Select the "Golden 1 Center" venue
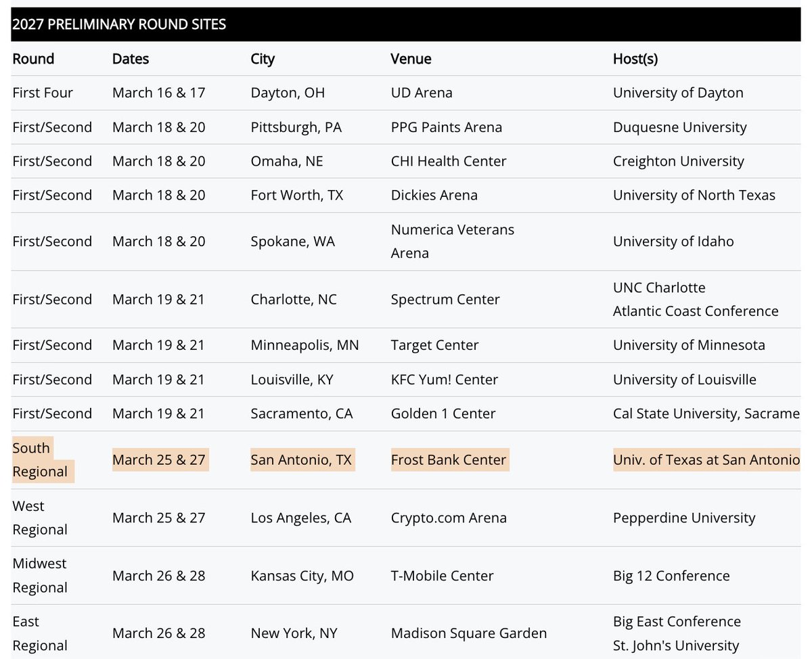The height and width of the screenshot is (659, 812). (443, 413)
